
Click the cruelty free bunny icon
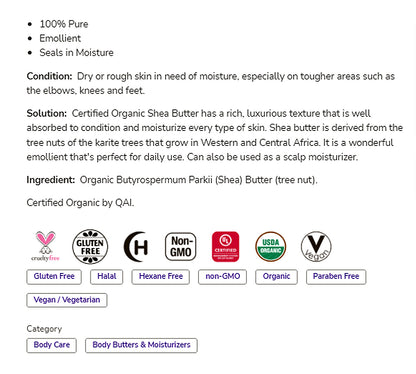[45, 246]
